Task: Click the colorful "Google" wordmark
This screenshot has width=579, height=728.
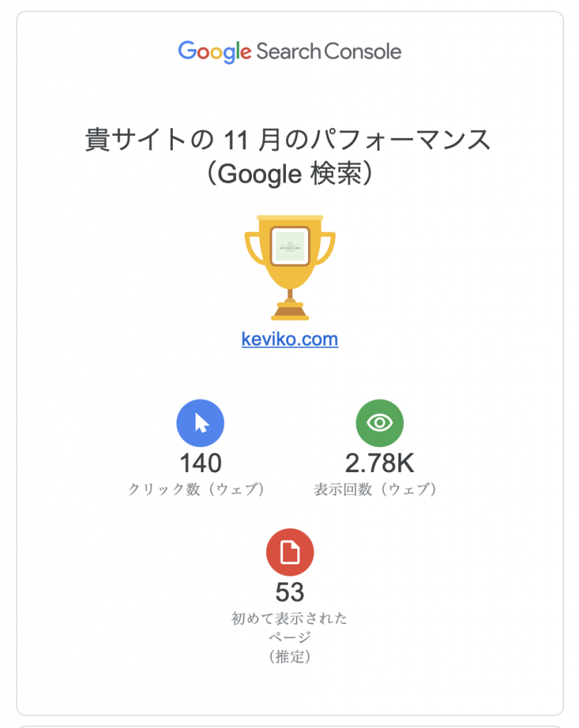Action: (215, 51)
